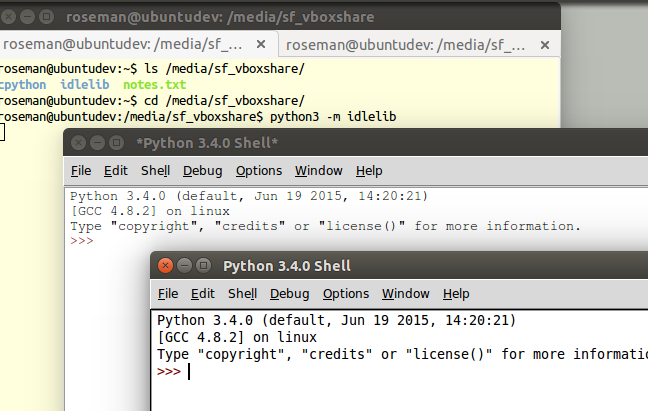
Task: Close the first terminal tab
Action: pos(261,44)
